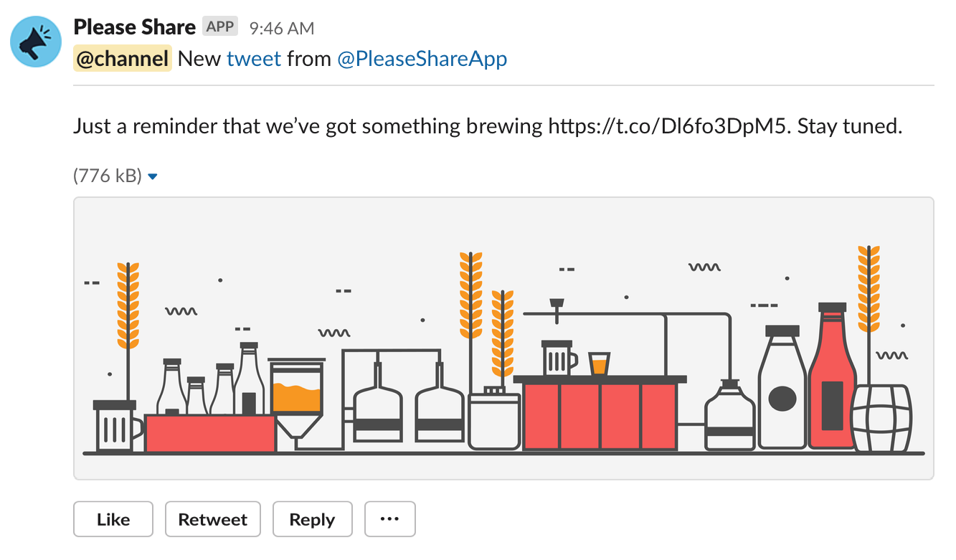Select the @channel mention
This screenshot has width=956, height=560.
coord(122,59)
